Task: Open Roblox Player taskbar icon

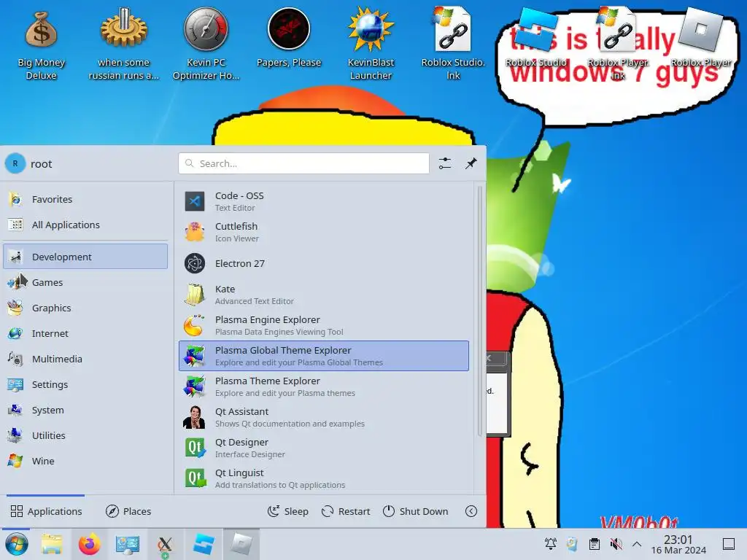Action: (241, 544)
